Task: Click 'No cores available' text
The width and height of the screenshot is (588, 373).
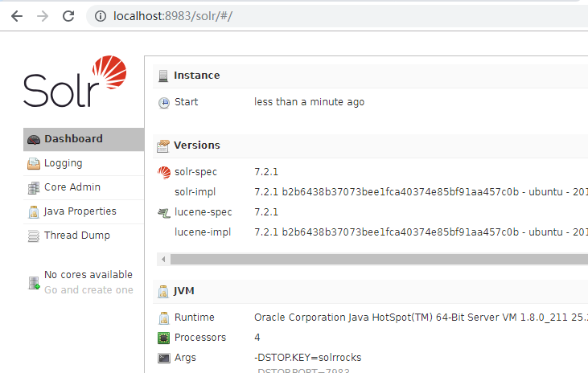Action: 88,275
